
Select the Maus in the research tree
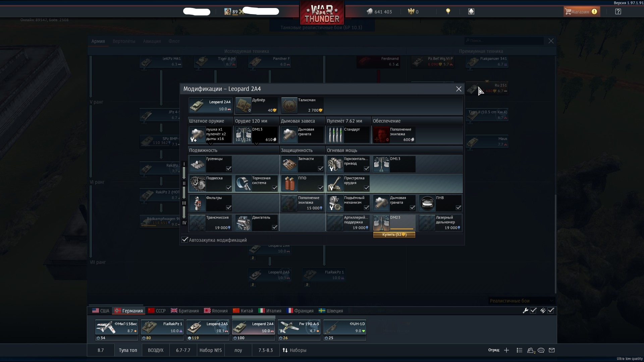pyautogui.click(x=487, y=142)
